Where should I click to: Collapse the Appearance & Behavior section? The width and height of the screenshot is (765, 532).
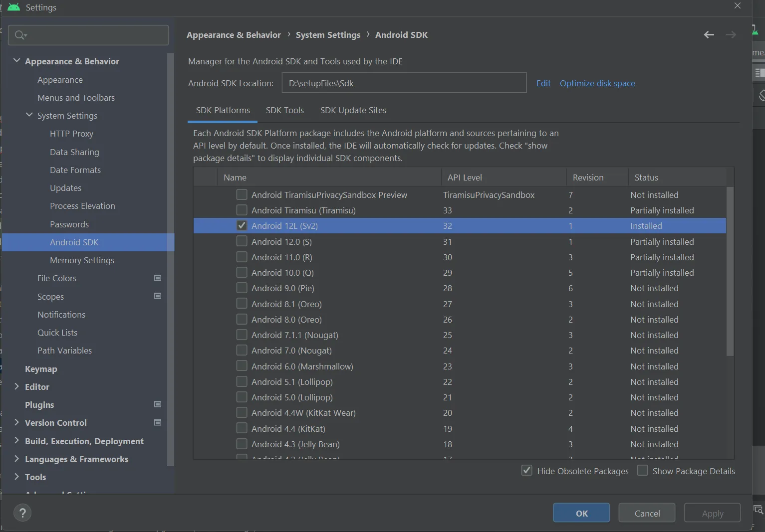(16, 61)
